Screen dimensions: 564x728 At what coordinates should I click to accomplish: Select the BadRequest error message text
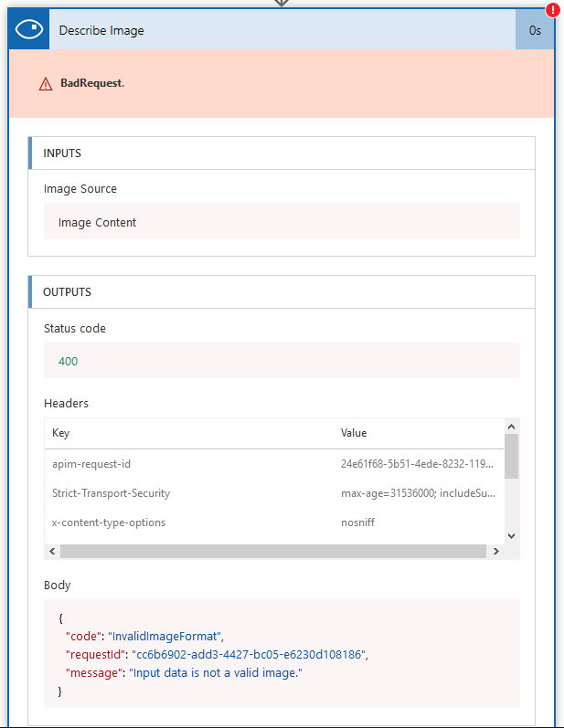click(98, 83)
